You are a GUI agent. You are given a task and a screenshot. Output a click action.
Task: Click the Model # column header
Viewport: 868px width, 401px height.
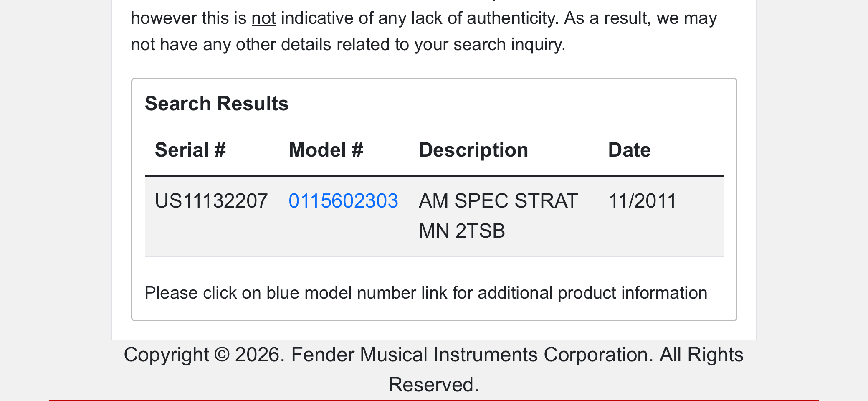326,150
